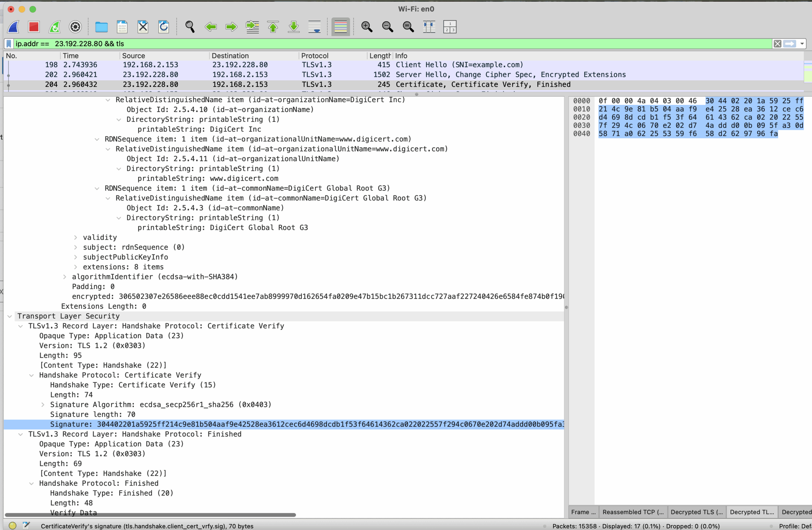Toggle auto-scroll during live capture

(315, 27)
